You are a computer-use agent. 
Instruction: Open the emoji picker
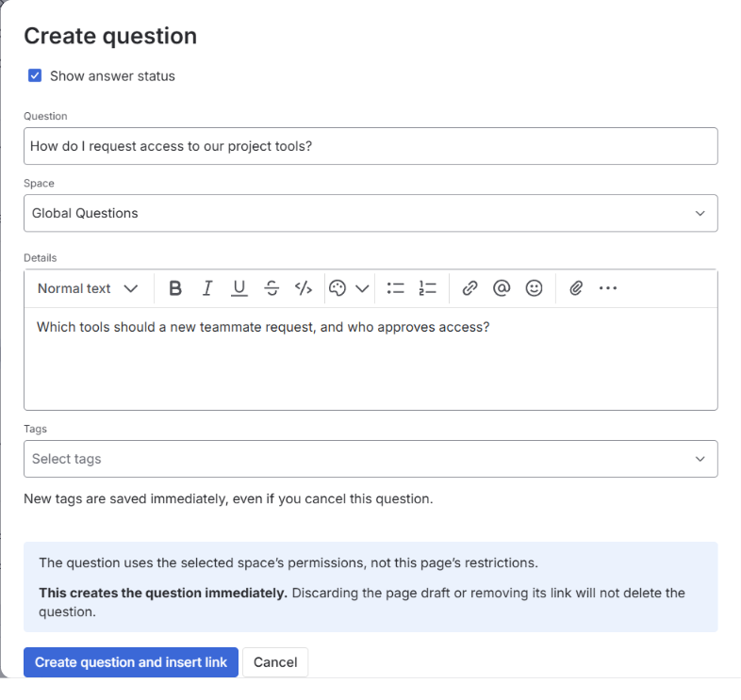click(534, 288)
